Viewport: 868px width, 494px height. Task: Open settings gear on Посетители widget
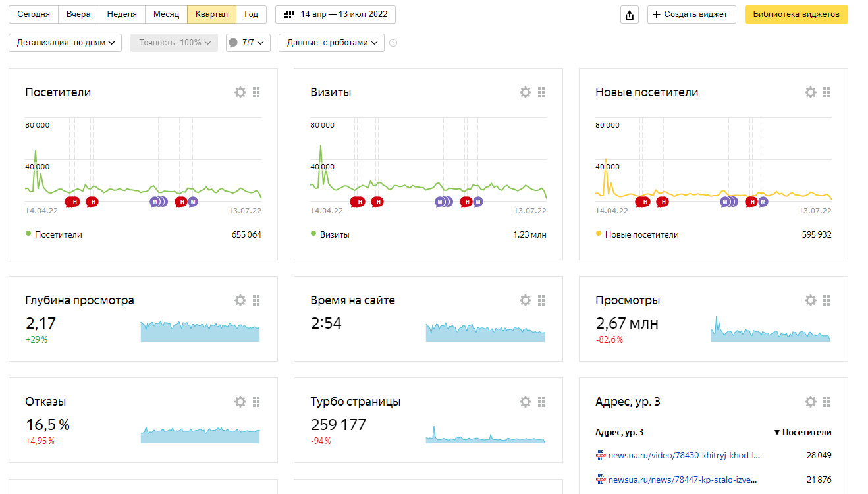(240, 92)
